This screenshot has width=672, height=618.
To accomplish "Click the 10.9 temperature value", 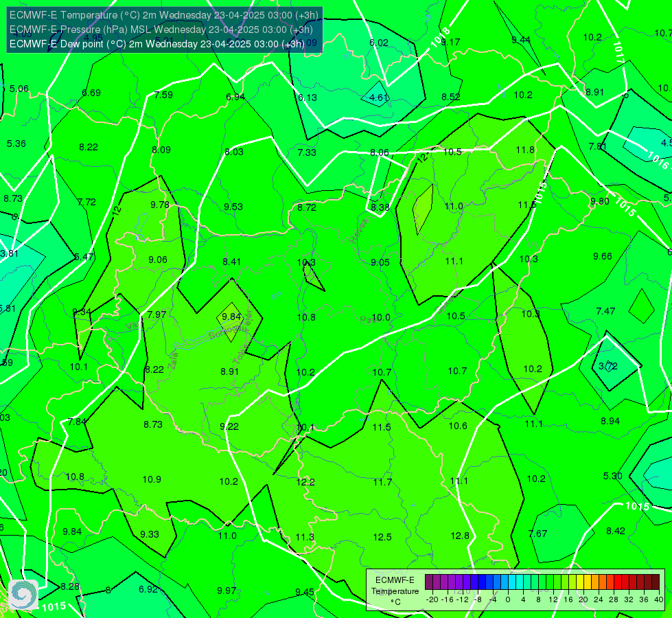I will click(x=152, y=479).
